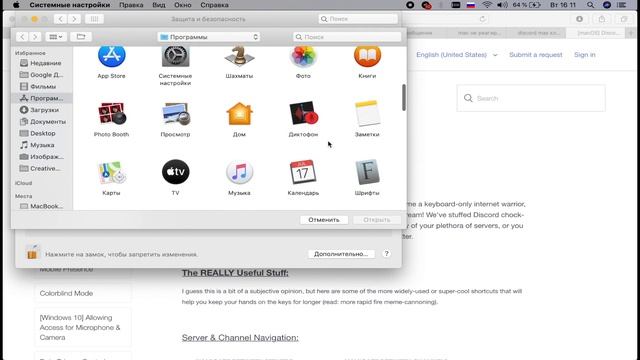This screenshot has width=640, height=360.
Task: Select Документы in the sidebar
Action: pos(42,122)
